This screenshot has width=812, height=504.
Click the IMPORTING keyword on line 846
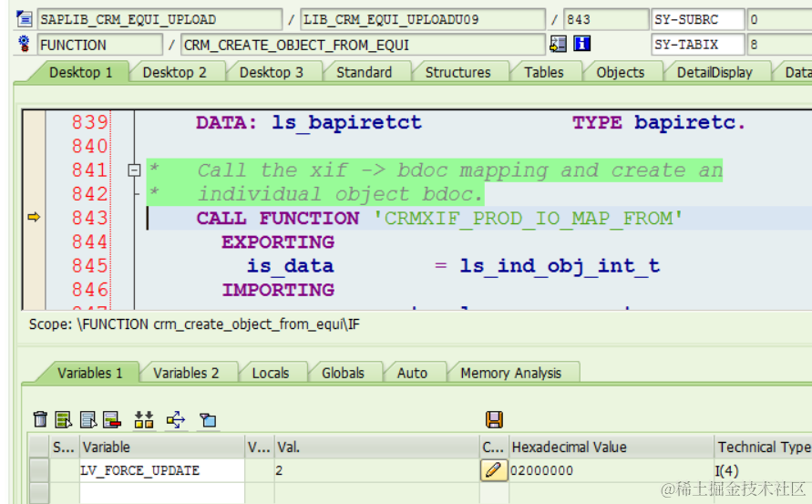[278, 290]
